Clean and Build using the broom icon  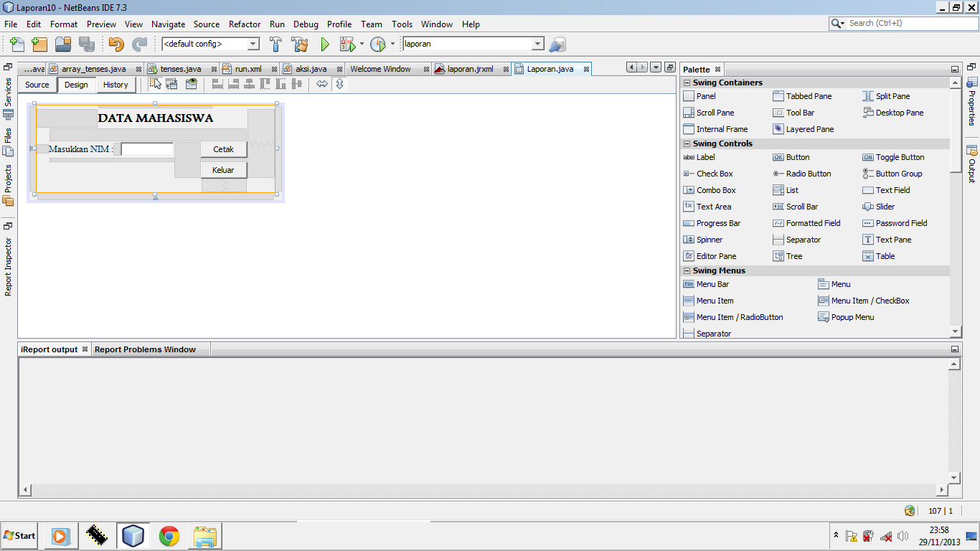(x=299, y=44)
